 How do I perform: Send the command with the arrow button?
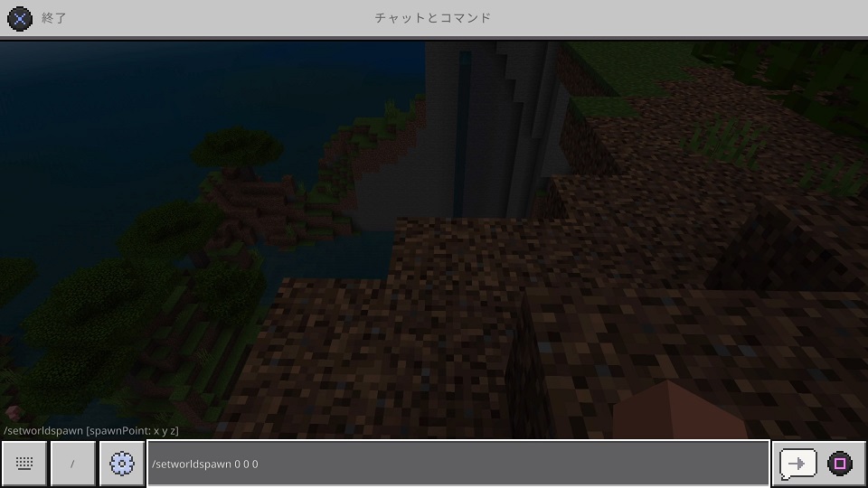point(797,464)
